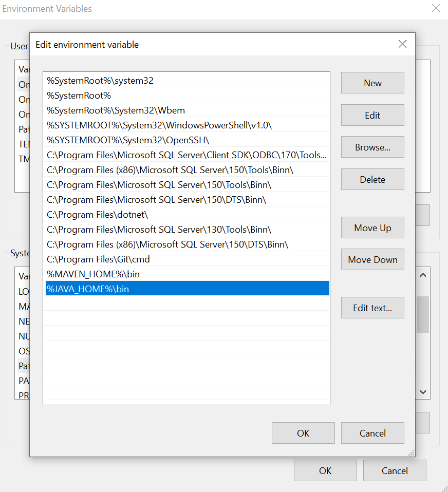Screen dimensions: 448x492
Task: Close the Edit environment variable dialog
Action: pyautogui.click(x=402, y=44)
